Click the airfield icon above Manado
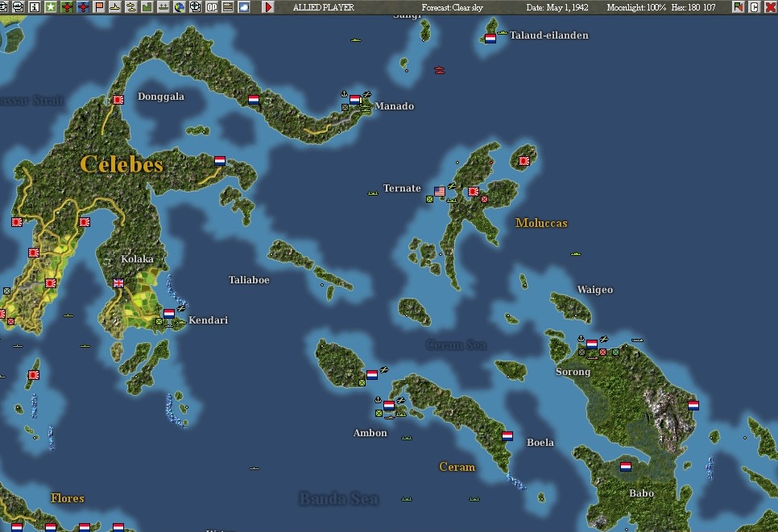The image size is (778, 532). [x=367, y=93]
